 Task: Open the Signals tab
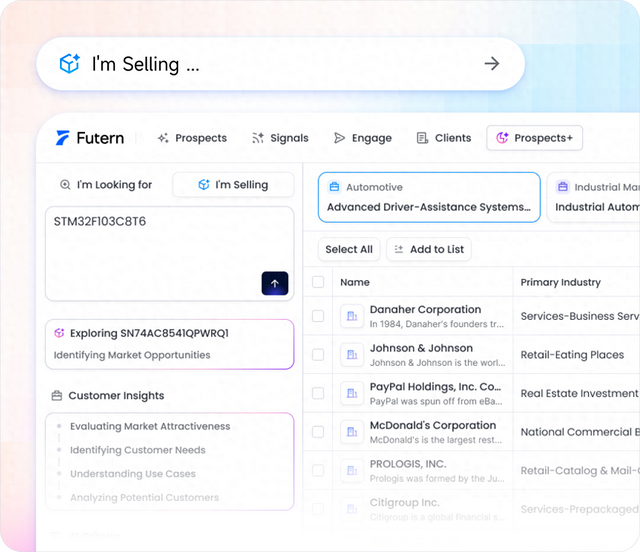pyautogui.click(x=280, y=138)
